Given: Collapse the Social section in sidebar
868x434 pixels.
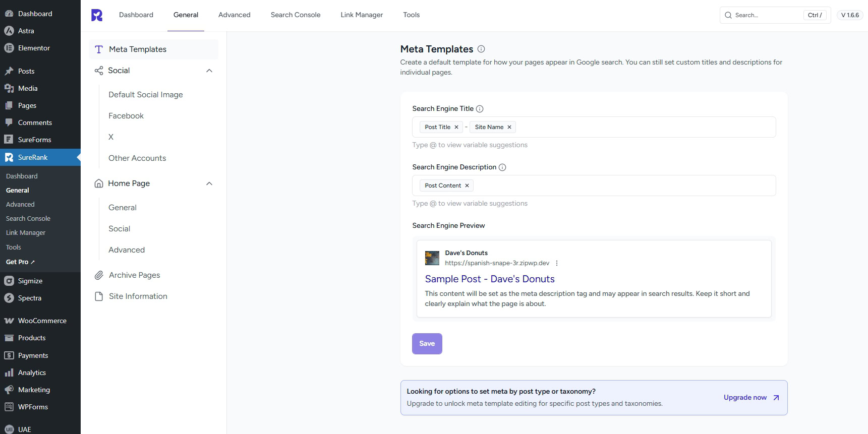Looking at the screenshot, I should pyautogui.click(x=209, y=71).
